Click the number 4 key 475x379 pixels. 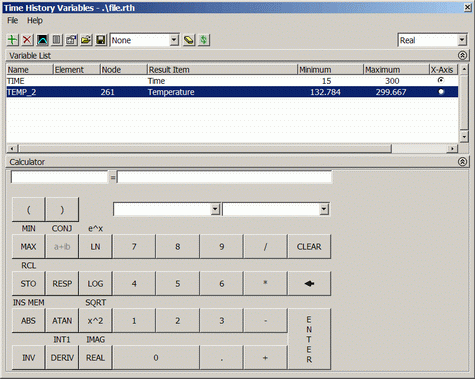coord(134,283)
